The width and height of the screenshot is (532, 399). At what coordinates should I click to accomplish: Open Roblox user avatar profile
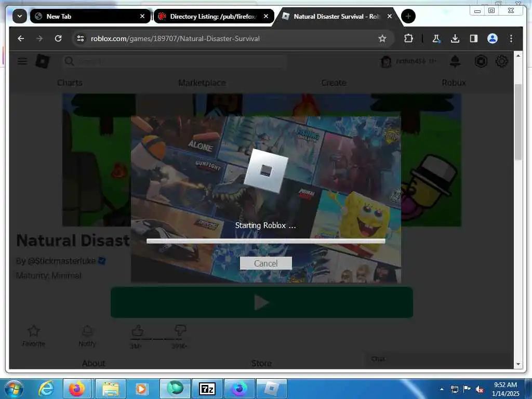[x=386, y=61]
